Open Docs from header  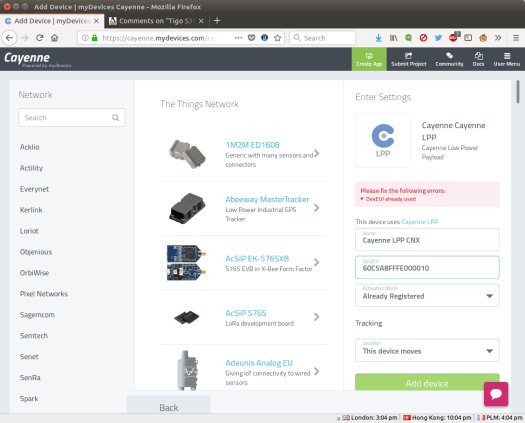478,59
